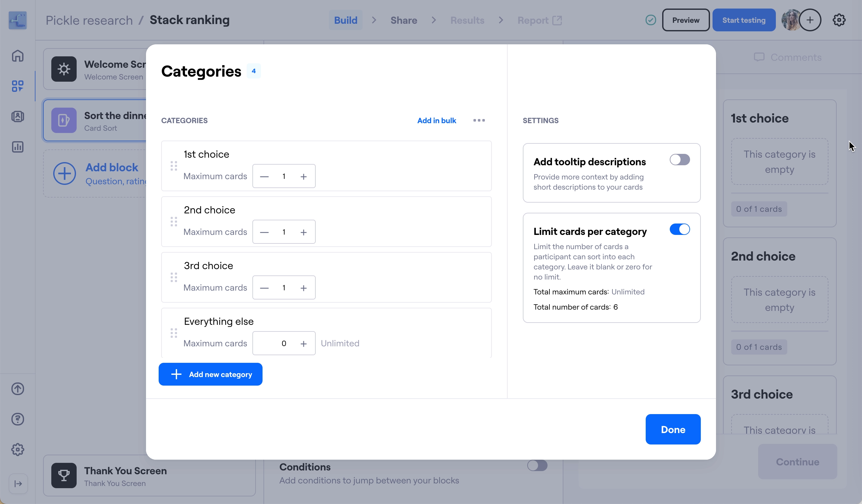
Task: Click the 2nd choice preview category card
Action: tap(780, 301)
